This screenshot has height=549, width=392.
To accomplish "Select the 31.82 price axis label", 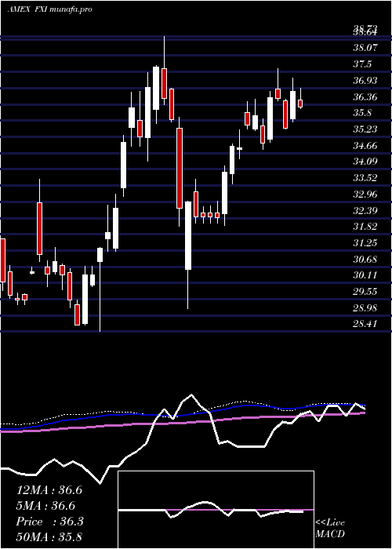I will point(365,227).
